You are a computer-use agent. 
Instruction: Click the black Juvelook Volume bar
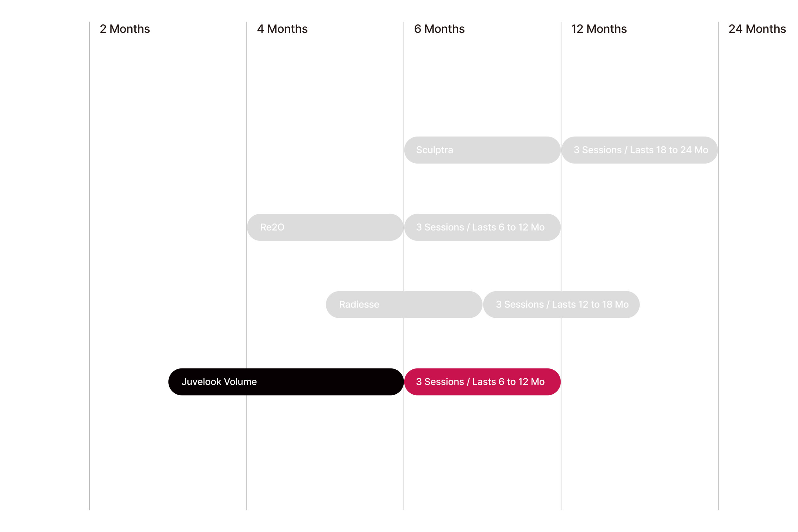(x=286, y=382)
